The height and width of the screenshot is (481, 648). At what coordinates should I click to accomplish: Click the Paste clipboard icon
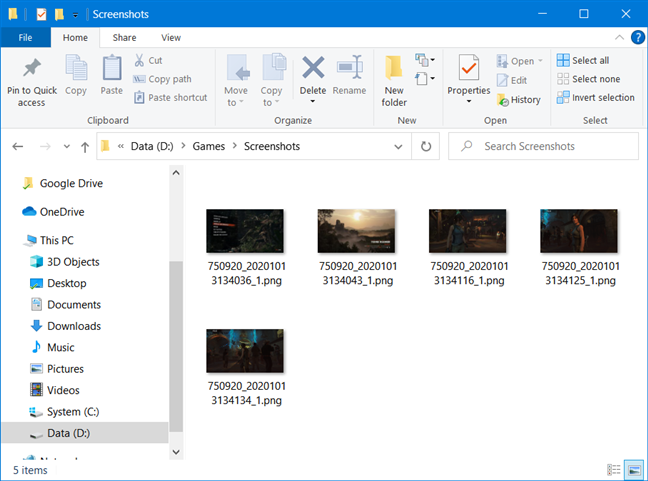[x=112, y=67]
